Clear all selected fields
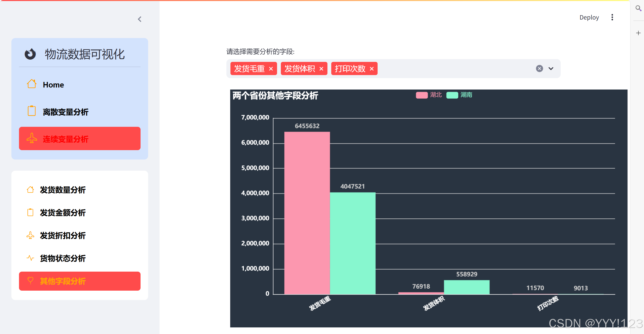Screen dimensions: 644x334 (x=539, y=68)
